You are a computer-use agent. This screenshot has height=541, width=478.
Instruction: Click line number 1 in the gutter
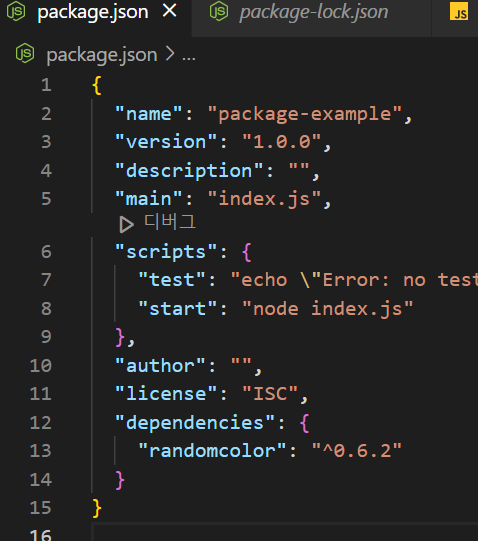(46, 85)
